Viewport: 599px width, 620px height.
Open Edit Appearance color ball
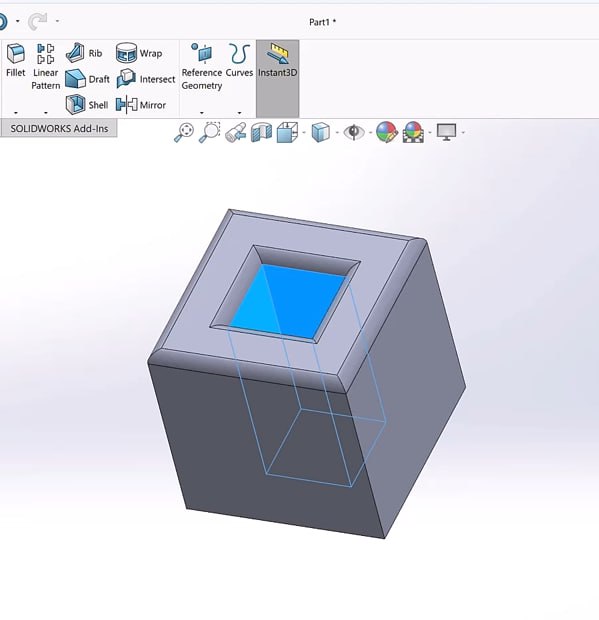click(386, 132)
